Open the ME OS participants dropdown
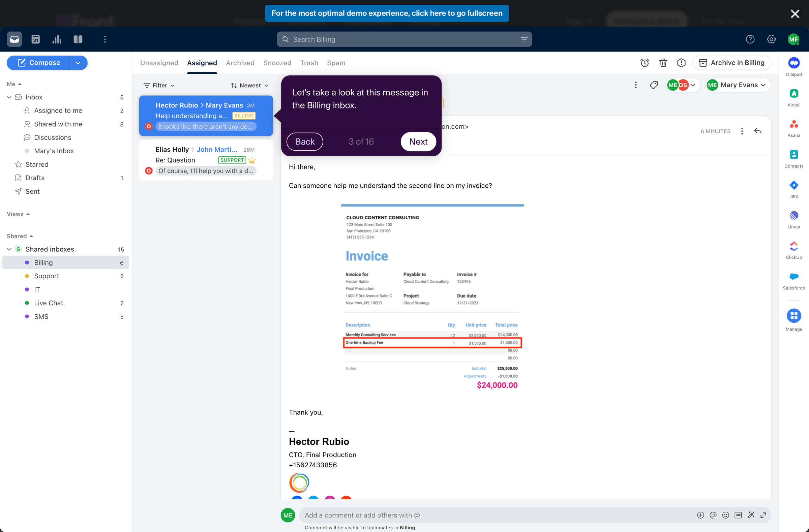The width and height of the screenshot is (809, 532). tap(682, 85)
